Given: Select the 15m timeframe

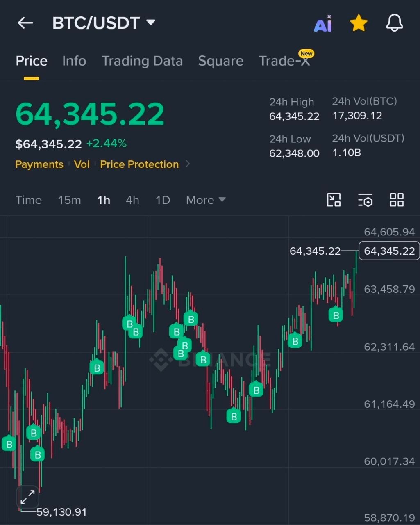Looking at the screenshot, I should pos(69,200).
